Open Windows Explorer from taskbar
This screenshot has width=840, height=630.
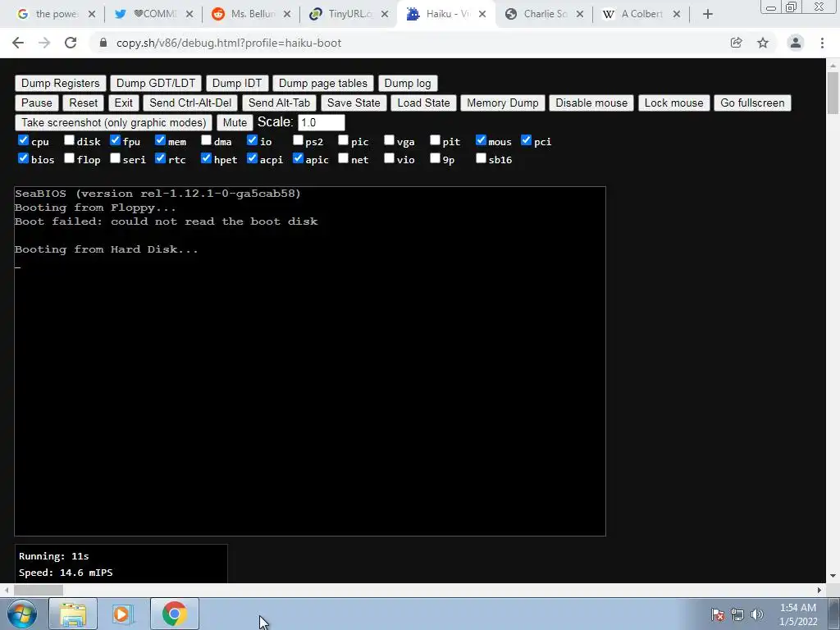coord(73,614)
